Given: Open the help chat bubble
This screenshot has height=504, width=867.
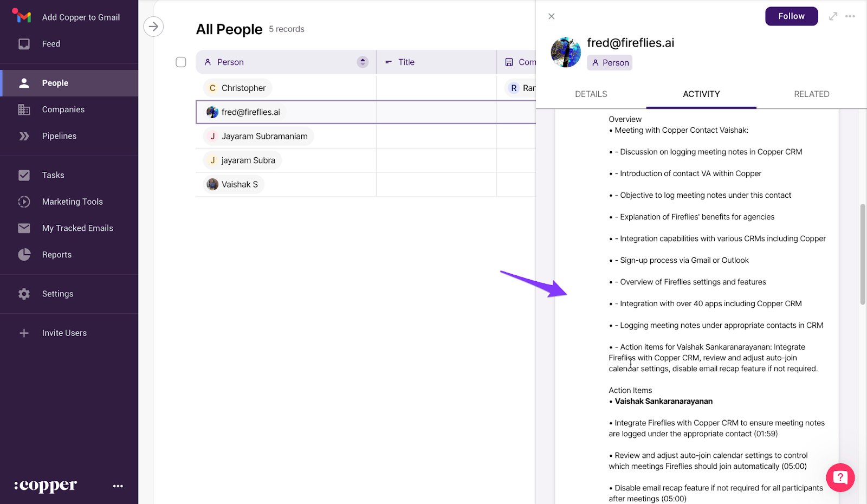Looking at the screenshot, I should [840, 477].
